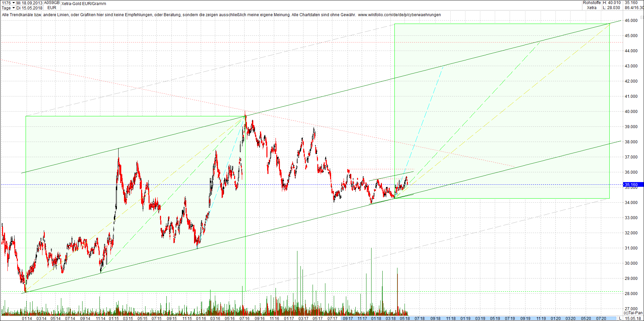644x321 pixels.
Task: Click the L marker near the bottom right
Action: pyautogui.click(x=620, y=318)
